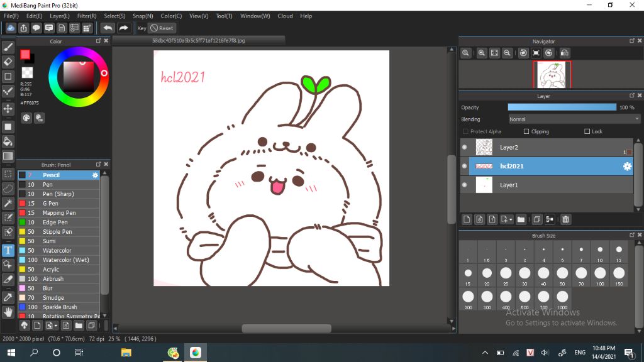Open Pencil brush settings gear

tap(95, 175)
